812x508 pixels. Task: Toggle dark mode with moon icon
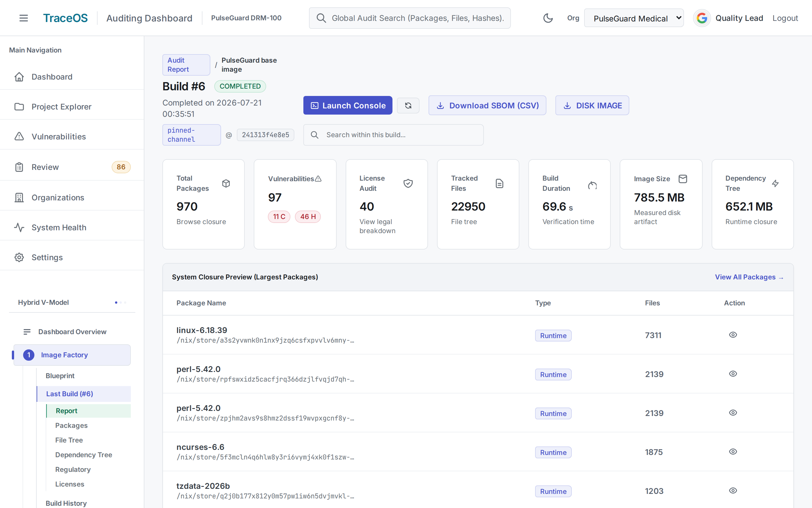click(x=548, y=18)
